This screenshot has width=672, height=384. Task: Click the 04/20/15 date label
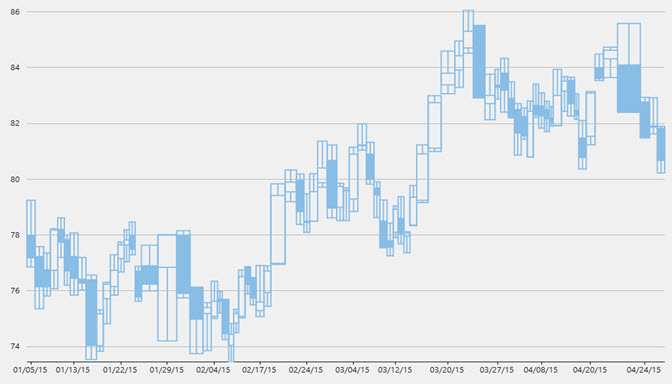coord(590,370)
